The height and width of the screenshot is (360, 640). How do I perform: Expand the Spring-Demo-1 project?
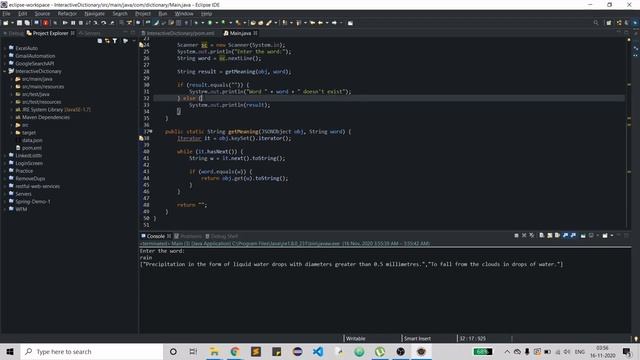pyautogui.click(x=5, y=202)
